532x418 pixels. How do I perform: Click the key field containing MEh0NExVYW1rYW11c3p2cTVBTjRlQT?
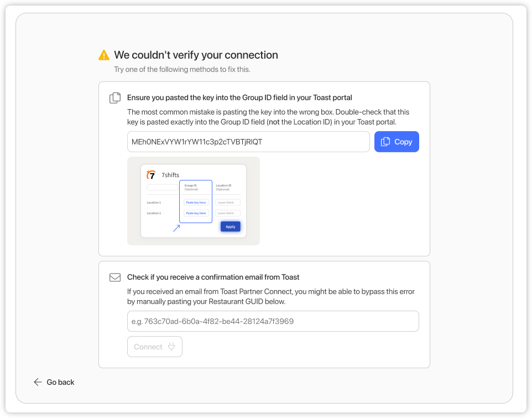tap(248, 142)
